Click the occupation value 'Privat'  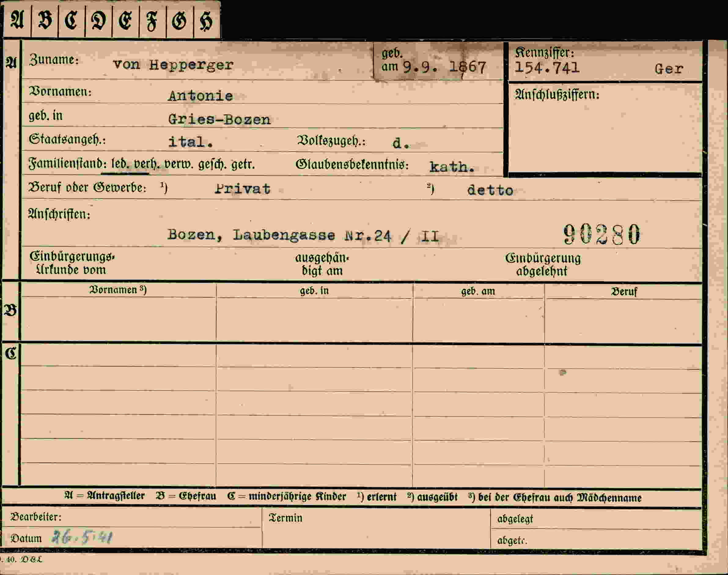point(243,189)
